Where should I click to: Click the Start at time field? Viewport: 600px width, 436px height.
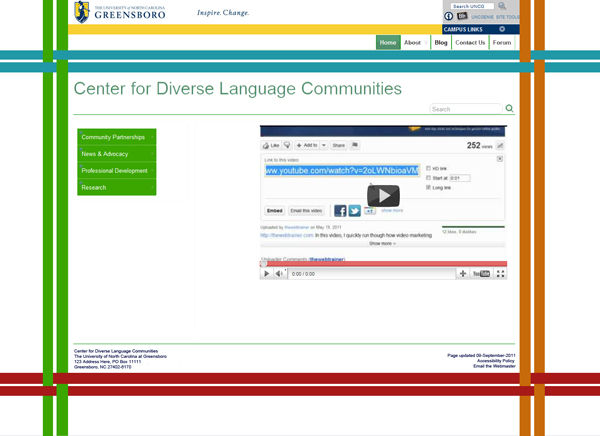460,178
